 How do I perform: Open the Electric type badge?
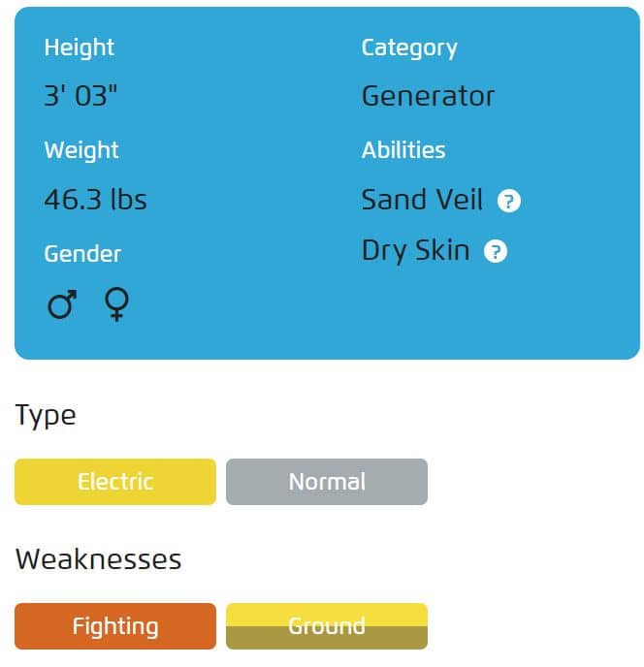click(x=114, y=482)
